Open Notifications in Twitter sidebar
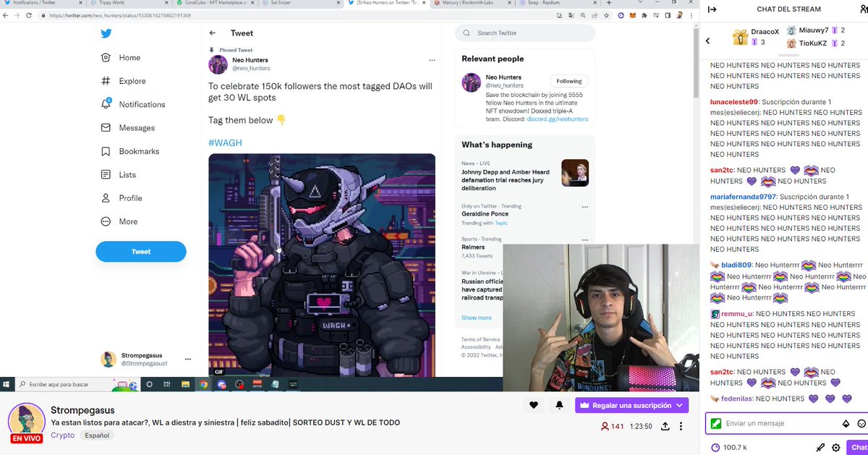This screenshot has height=455, width=868. pyautogui.click(x=133, y=104)
